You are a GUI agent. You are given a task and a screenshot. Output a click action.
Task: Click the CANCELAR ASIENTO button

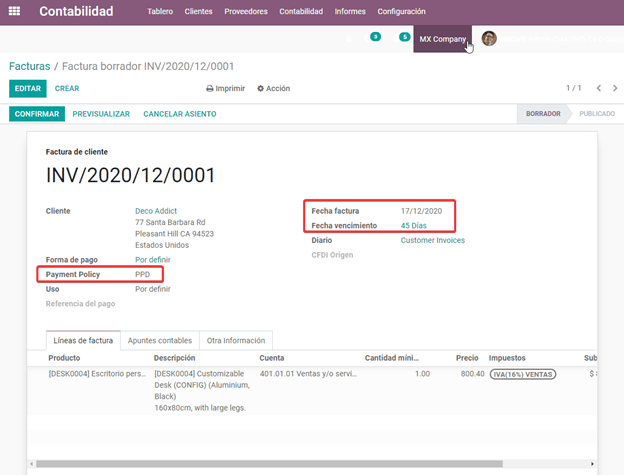tap(179, 114)
